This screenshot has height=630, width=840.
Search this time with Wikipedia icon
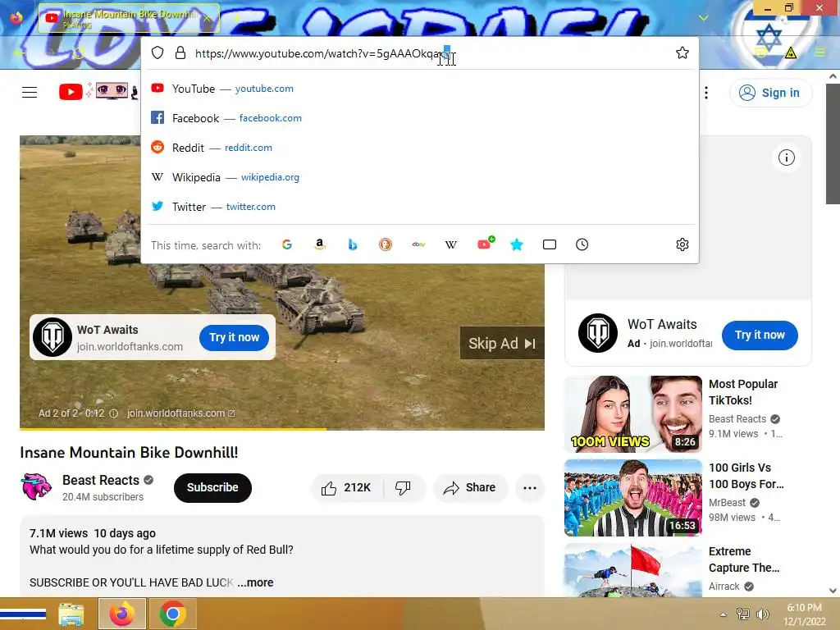[x=451, y=244]
